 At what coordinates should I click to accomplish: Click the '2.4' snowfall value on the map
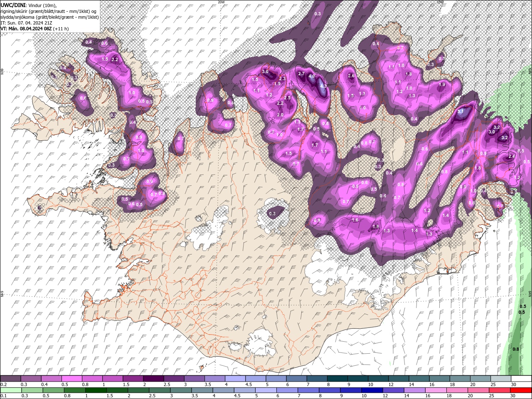512,156
